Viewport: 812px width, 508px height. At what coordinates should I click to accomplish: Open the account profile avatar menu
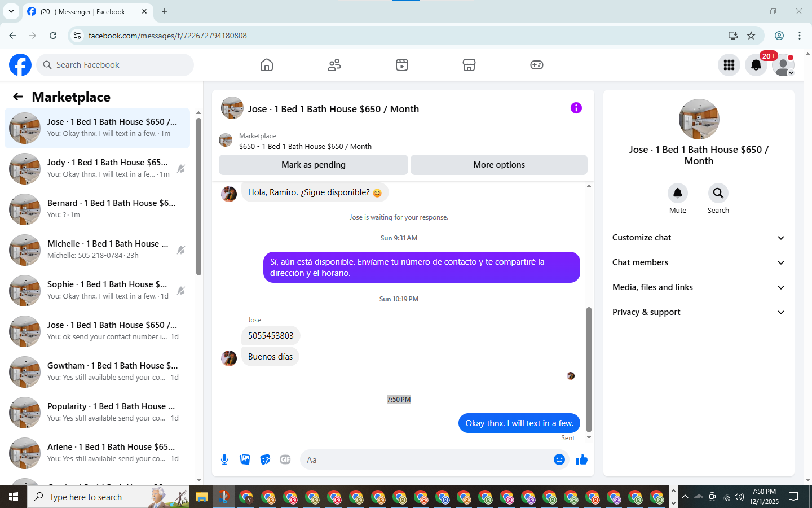tap(783, 65)
